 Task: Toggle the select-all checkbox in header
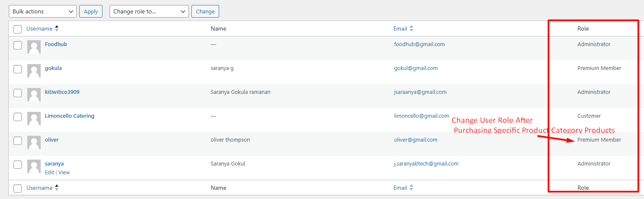[18, 29]
